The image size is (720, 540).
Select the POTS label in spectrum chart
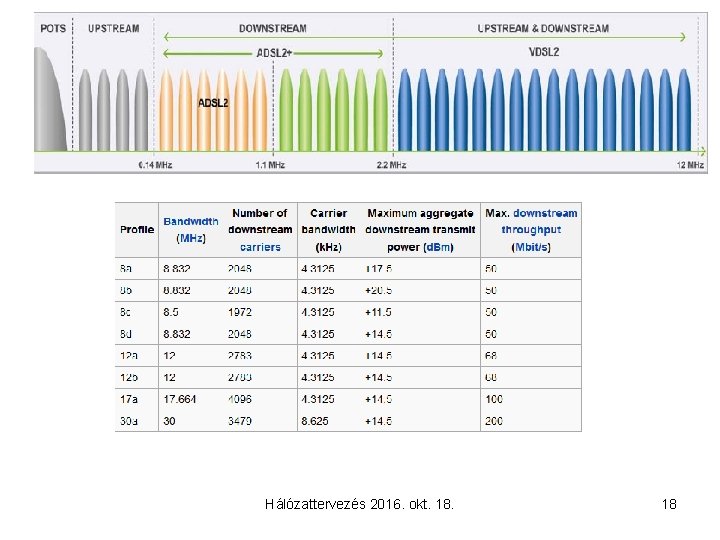(x=53, y=28)
